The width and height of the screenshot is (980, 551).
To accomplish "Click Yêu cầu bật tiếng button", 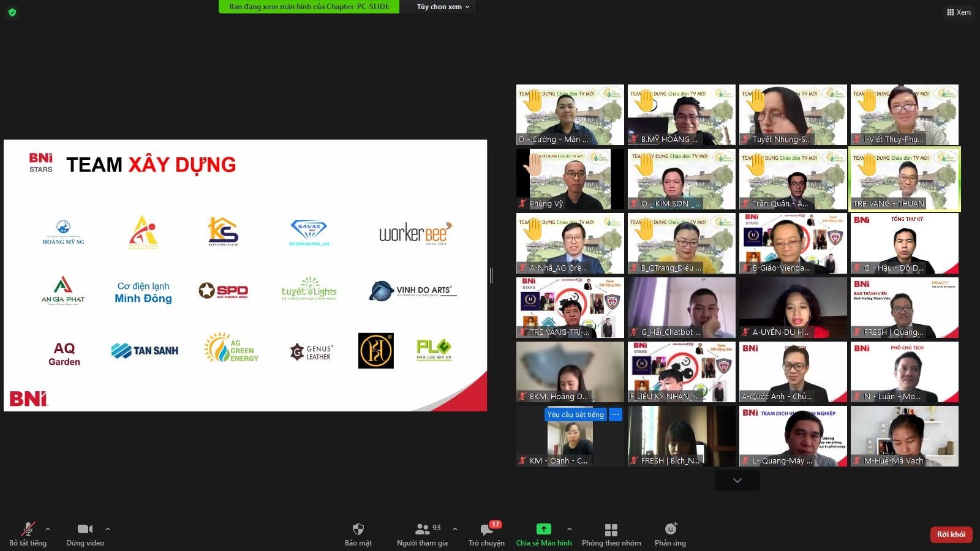I will click(575, 414).
